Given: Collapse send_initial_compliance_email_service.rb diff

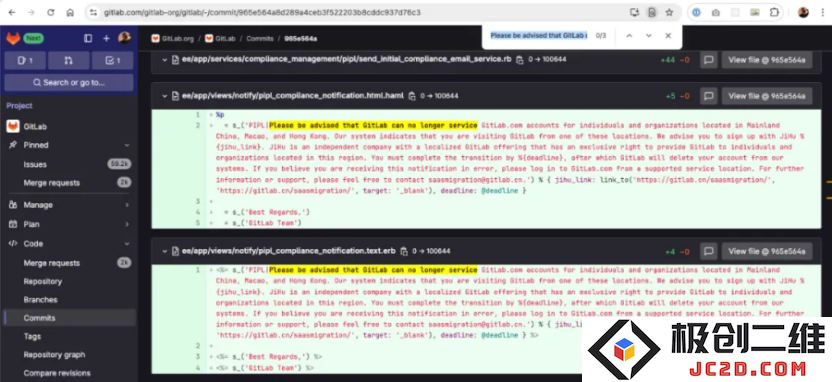Looking at the screenshot, I should pyautogui.click(x=164, y=59).
